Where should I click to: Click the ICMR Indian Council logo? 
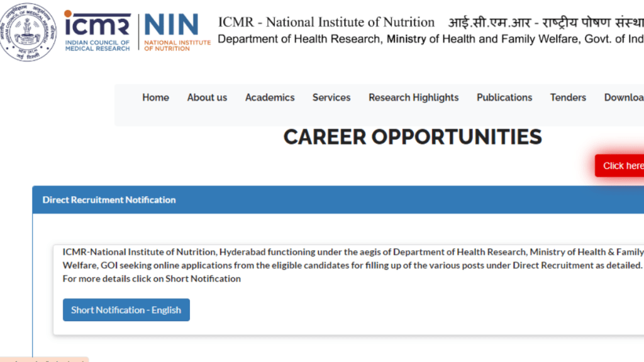point(97,30)
